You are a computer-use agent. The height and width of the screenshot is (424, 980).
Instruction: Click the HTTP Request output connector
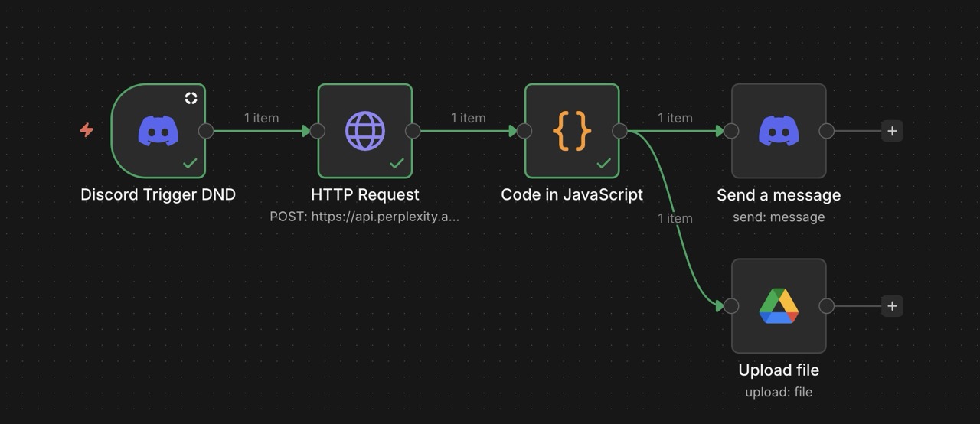(x=413, y=131)
